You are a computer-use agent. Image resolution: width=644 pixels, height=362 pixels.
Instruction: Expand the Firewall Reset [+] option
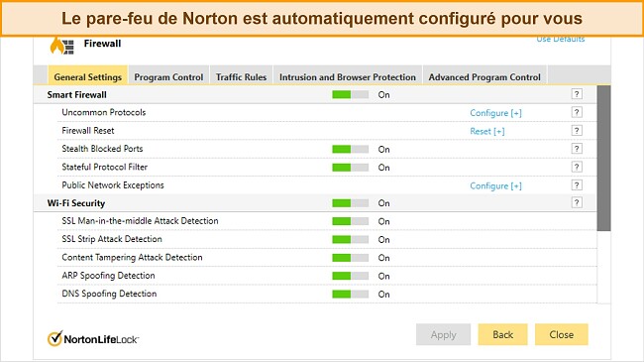pos(487,131)
